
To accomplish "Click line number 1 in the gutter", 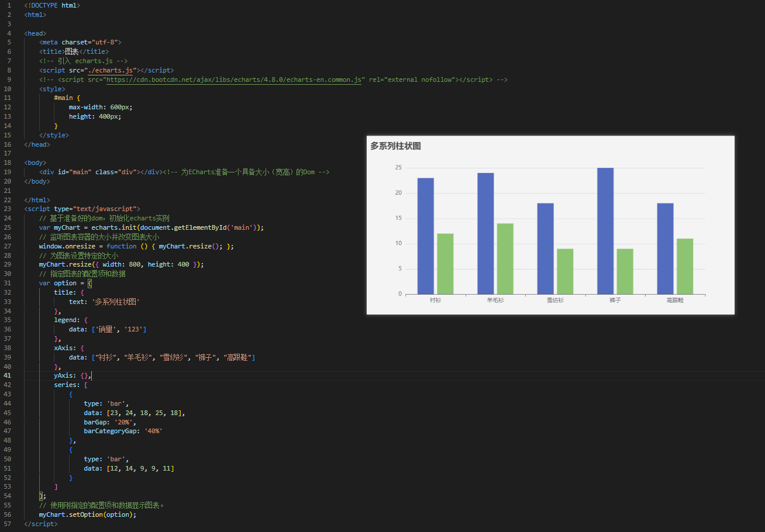I will (x=9, y=5).
